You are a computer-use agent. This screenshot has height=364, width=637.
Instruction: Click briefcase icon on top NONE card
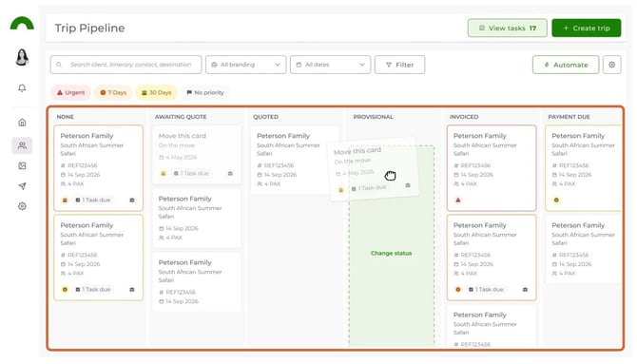(132, 200)
